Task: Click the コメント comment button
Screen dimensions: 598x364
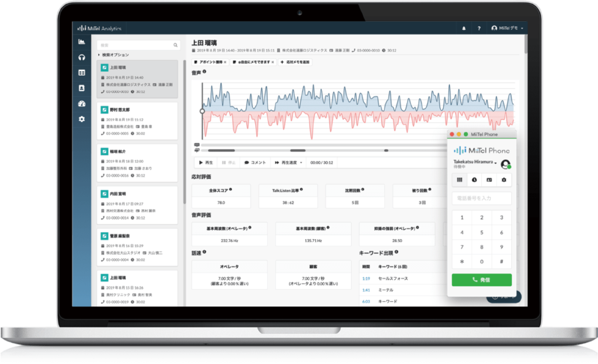Action: 255,163
